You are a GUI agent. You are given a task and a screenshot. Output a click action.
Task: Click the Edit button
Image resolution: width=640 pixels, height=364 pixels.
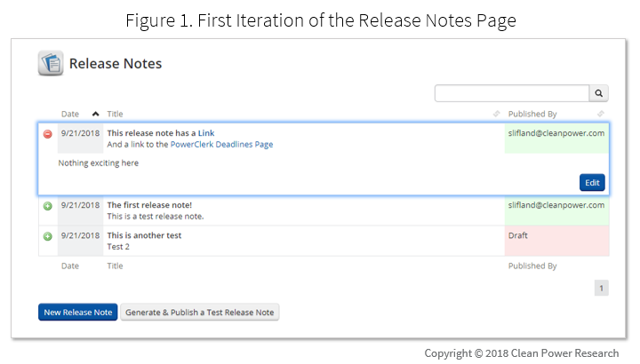592,183
